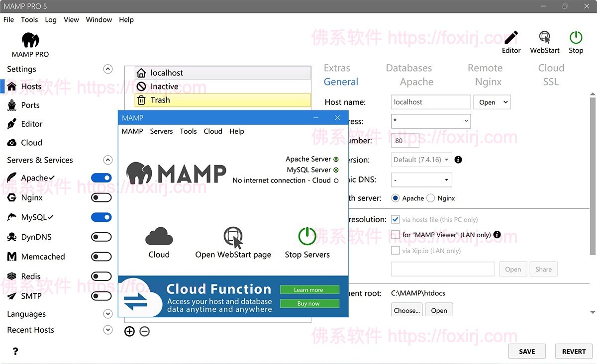
Task: Disable the MySQL toggle
Action: pyautogui.click(x=101, y=217)
